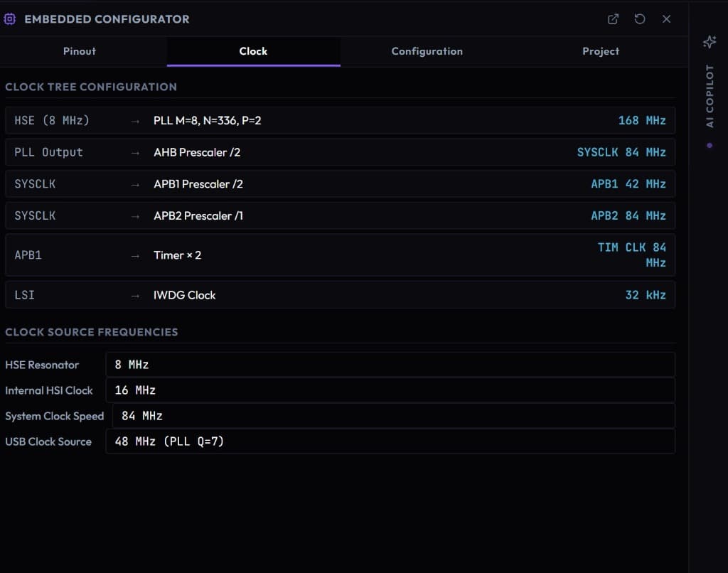Viewport: 728px width, 573px height.
Task: Click the APB2 84 MHz value
Action: click(x=628, y=216)
